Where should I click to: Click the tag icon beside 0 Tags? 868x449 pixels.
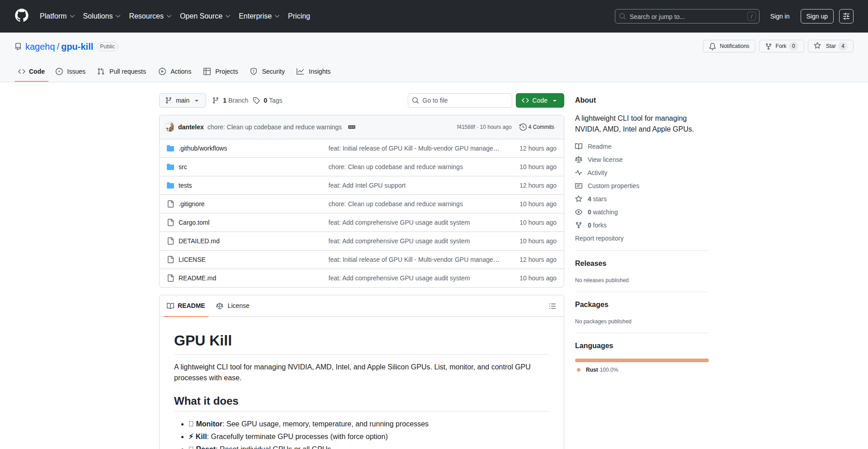click(x=256, y=100)
